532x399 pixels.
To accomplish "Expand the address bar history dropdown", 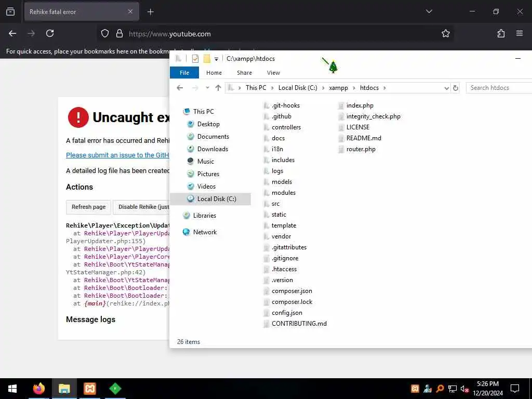I will (x=446, y=88).
